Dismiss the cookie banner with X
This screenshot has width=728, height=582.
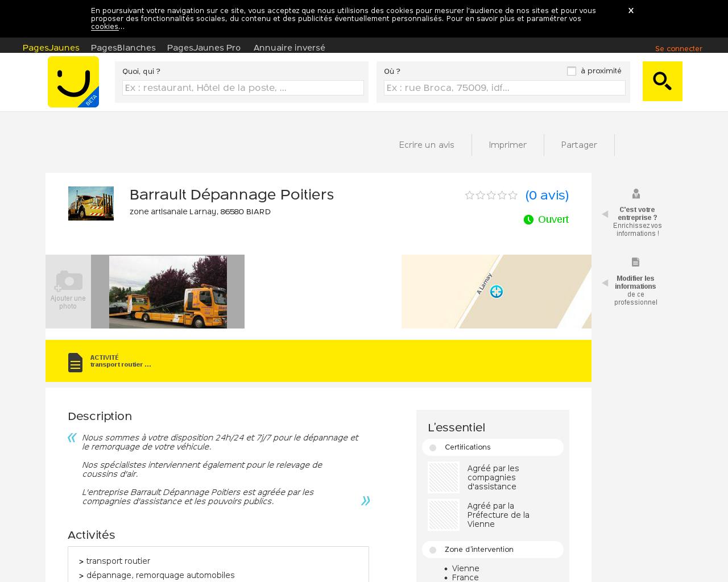631,11
